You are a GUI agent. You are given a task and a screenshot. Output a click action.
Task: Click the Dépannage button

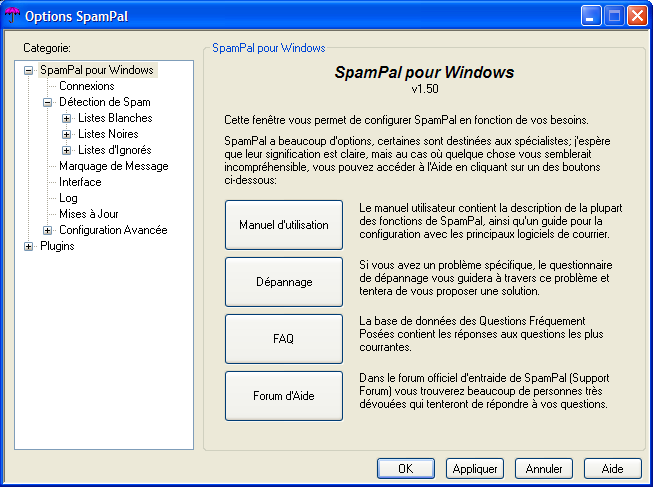tap(284, 282)
